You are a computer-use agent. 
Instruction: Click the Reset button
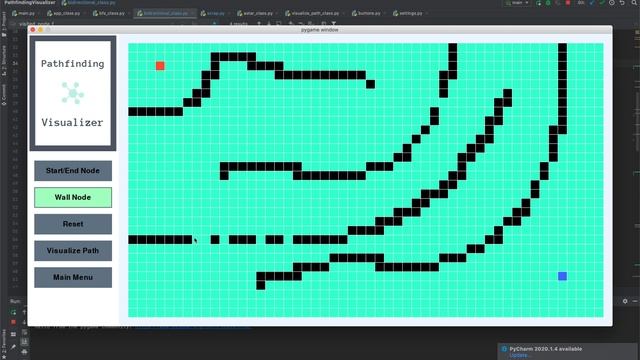point(73,224)
